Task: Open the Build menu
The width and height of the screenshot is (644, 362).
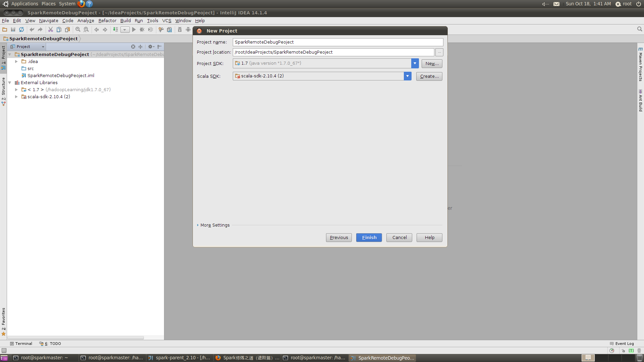Action: pyautogui.click(x=125, y=20)
